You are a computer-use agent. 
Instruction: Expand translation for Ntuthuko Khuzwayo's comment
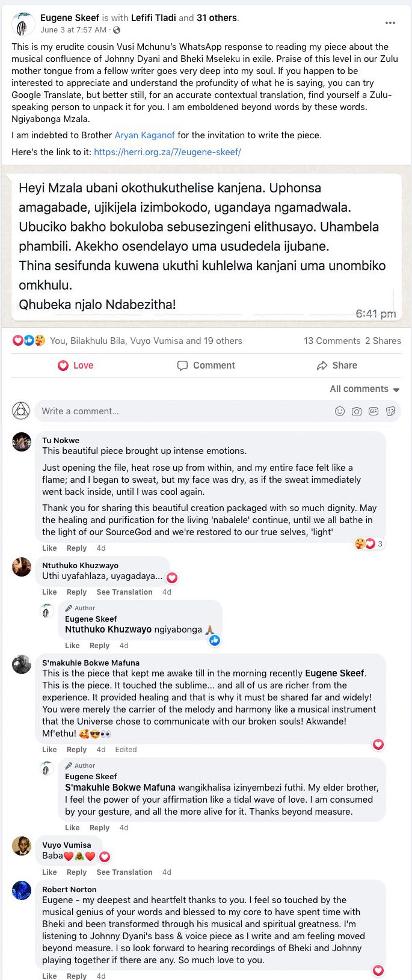[125, 592]
